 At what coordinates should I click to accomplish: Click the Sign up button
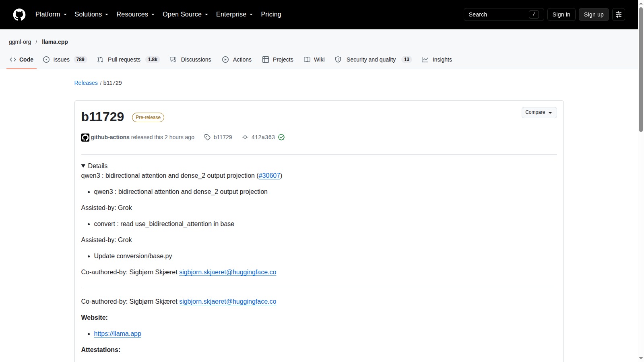click(x=594, y=14)
